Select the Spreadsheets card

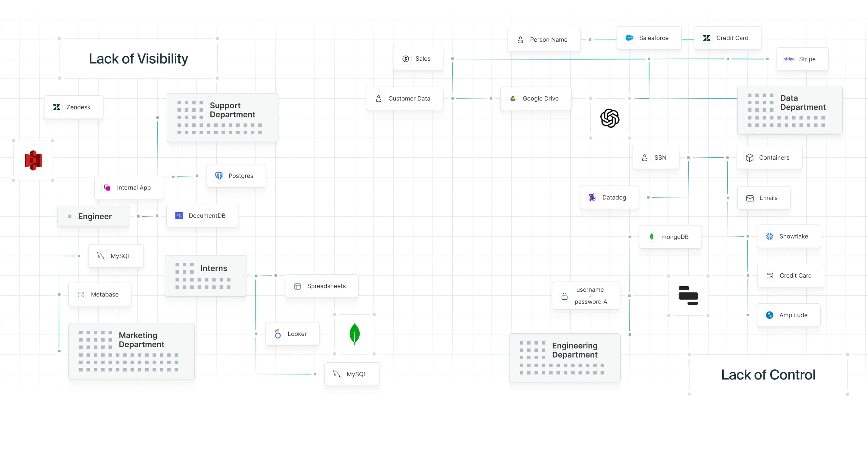click(322, 286)
